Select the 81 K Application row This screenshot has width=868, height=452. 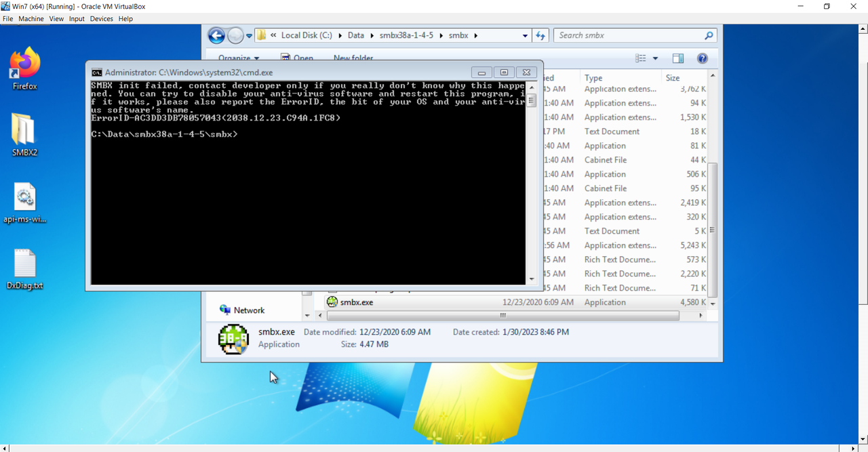[625, 146]
